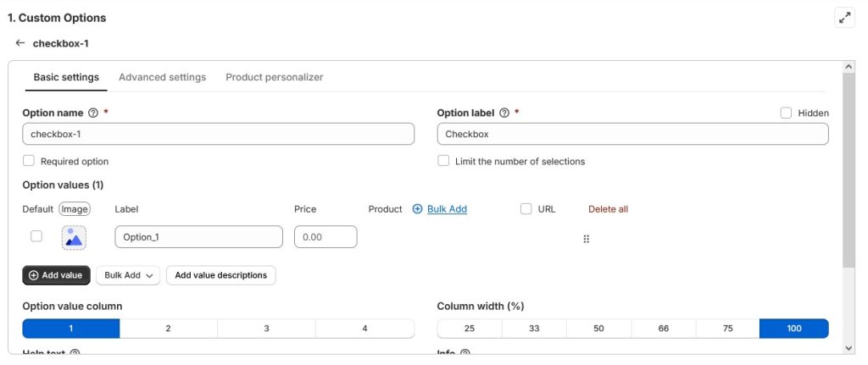Click the option value image placeholder
This screenshot has height=365, width=868.
pos(74,238)
